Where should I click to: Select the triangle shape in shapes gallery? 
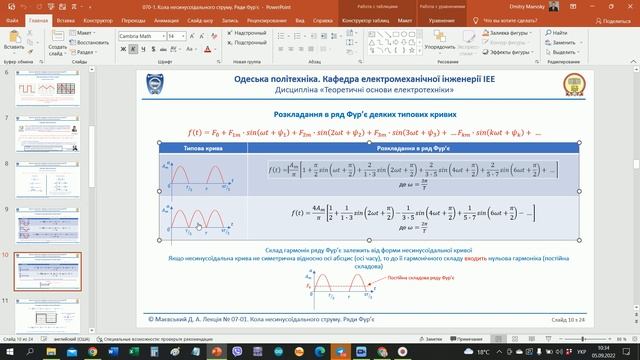tap(372, 42)
